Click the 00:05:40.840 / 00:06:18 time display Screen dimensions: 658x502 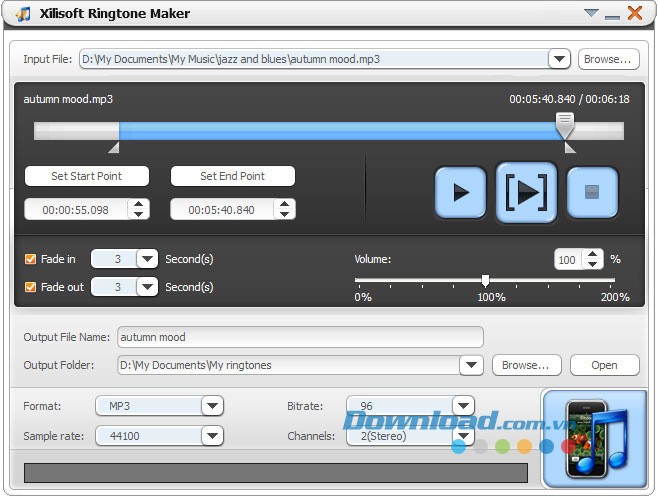coord(569,99)
